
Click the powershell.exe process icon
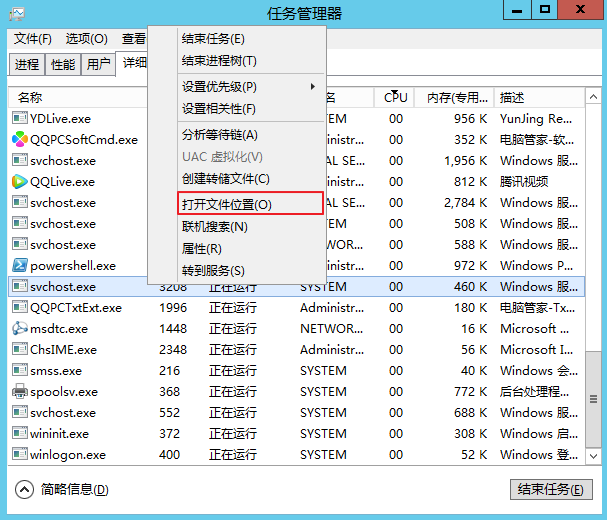(x=20, y=266)
